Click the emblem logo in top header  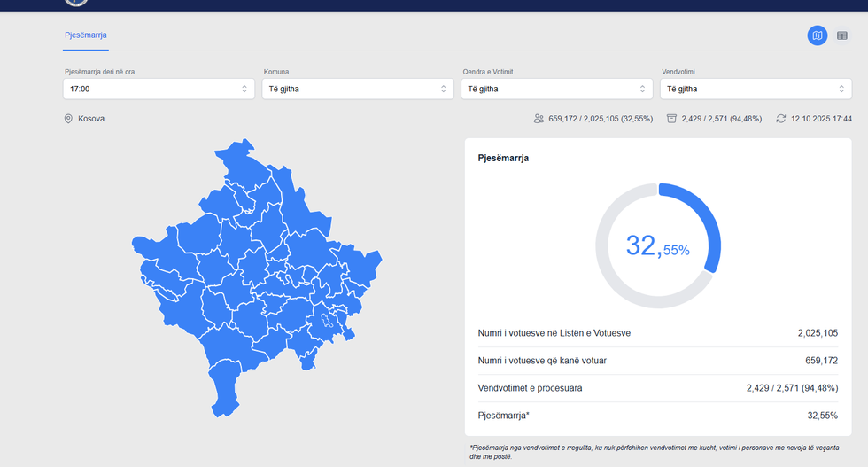pyautogui.click(x=76, y=2)
